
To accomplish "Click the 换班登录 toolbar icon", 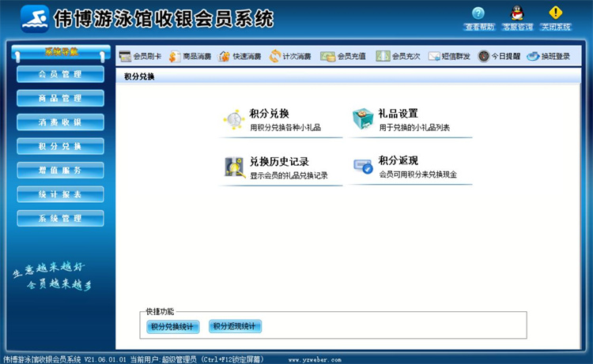I will click(533, 56).
